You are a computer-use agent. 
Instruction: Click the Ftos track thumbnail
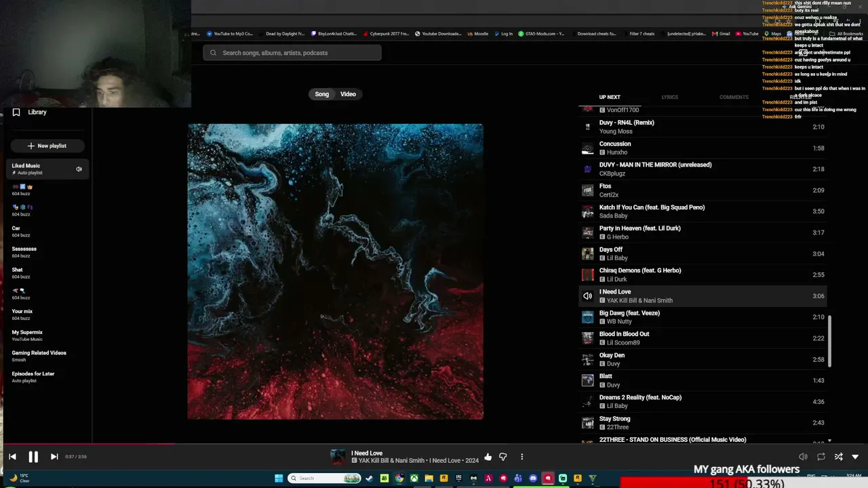pos(587,190)
